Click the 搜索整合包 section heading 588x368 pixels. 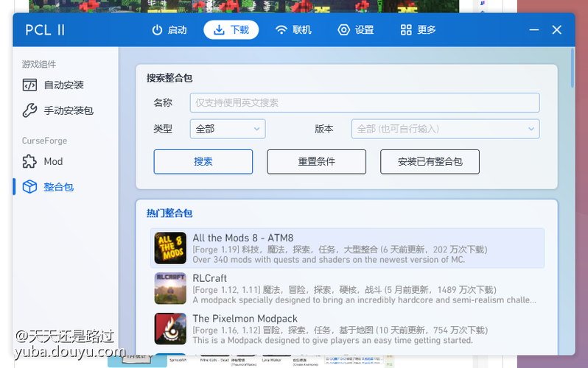tap(169, 78)
